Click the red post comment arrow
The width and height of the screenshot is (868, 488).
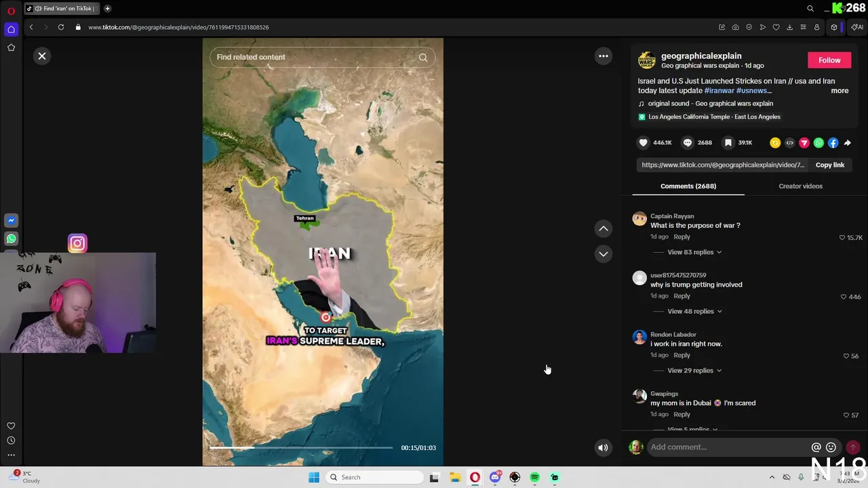[x=853, y=447]
